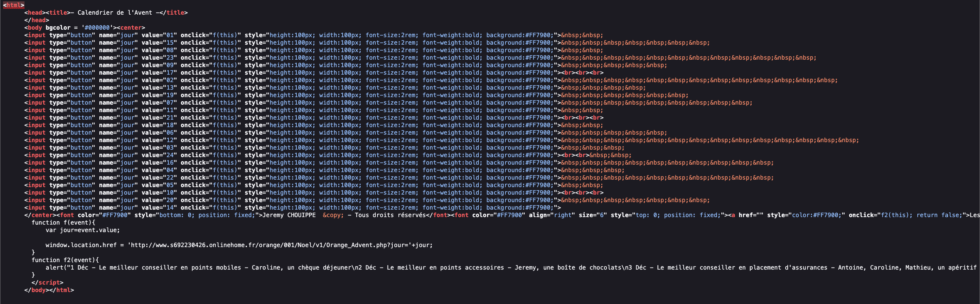Click the function f2(event) declaration

coord(65,260)
